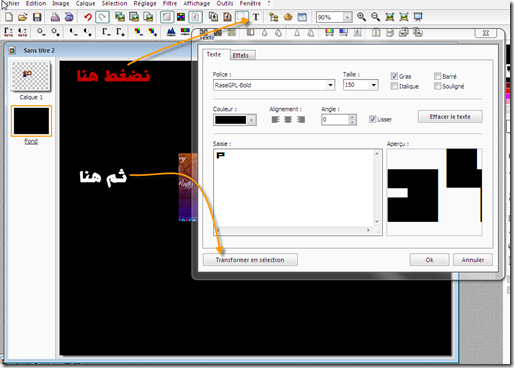Image resolution: width=514 pixels, height=368 pixels.
Task: Open the Taille size dropdown
Action: coord(373,85)
